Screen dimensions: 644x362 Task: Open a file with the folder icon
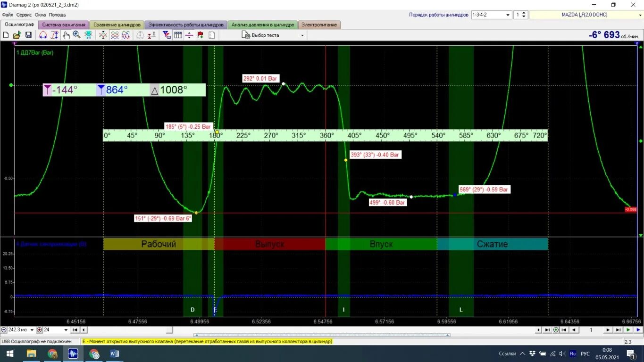click(x=17, y=35)
